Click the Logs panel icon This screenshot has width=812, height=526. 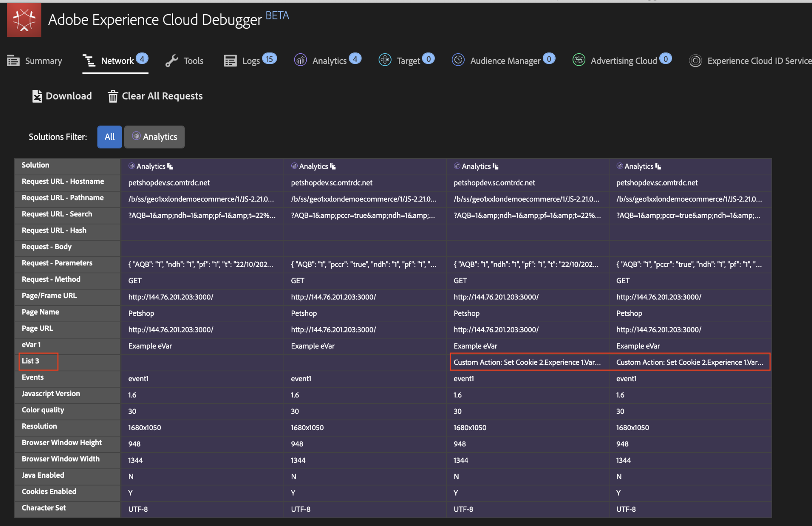(x=231, y=60)
